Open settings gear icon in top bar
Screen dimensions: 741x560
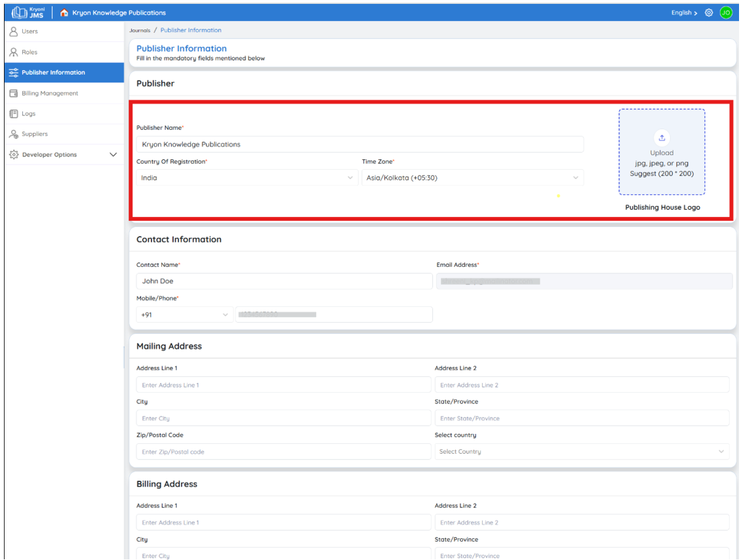[708, 12]
